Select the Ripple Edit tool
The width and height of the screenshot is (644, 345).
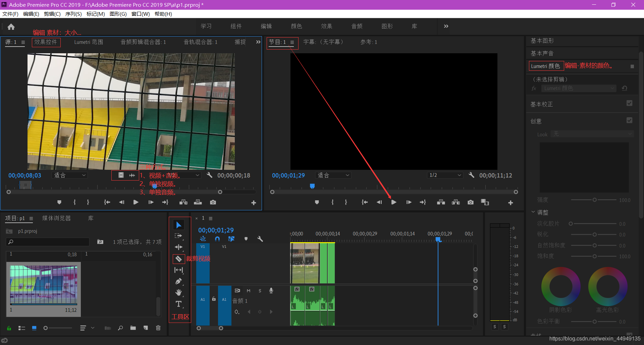[178, 247]
